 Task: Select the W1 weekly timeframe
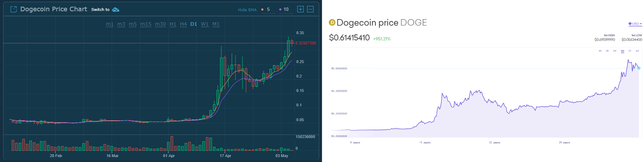[x=205, y=24]
